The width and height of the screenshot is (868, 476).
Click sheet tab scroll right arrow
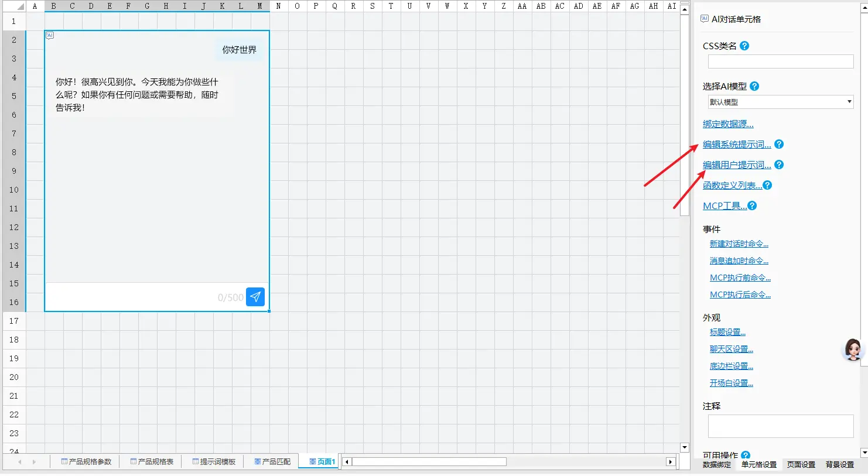(x=34, y=462)
